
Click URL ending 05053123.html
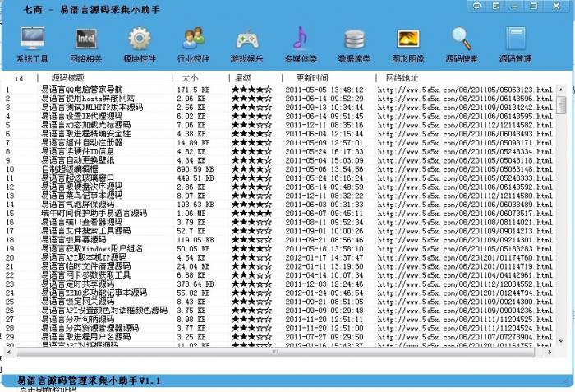[465, 90]
